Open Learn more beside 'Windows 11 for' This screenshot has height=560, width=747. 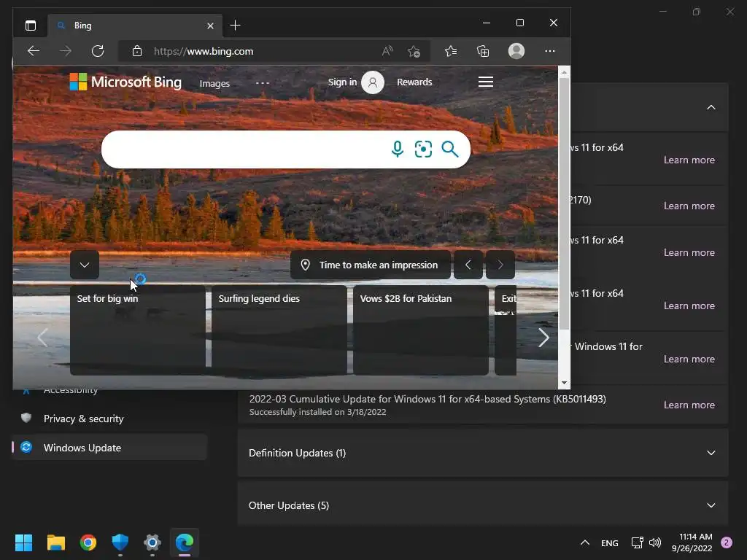[689, 359]
